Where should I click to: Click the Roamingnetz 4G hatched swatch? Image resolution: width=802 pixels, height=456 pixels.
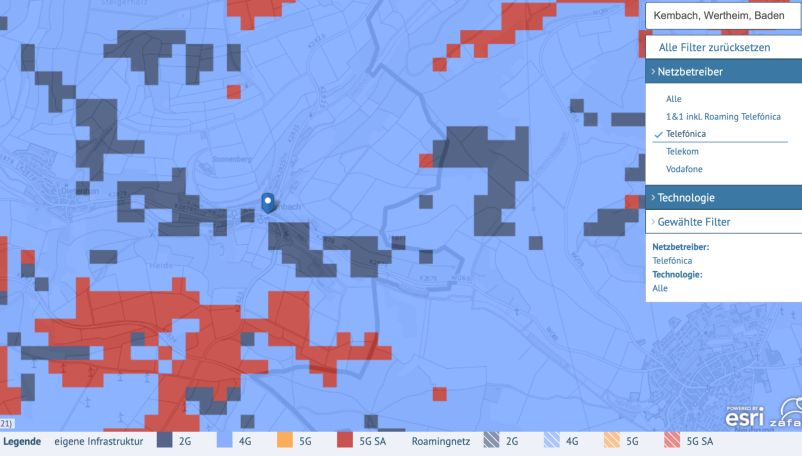pyautogui.click(x=551, y=440)
